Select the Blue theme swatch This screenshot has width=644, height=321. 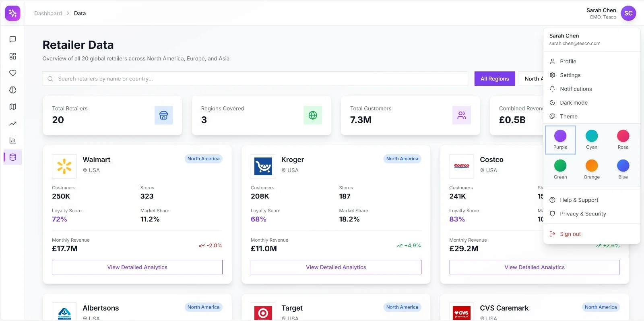coord(623,170)
